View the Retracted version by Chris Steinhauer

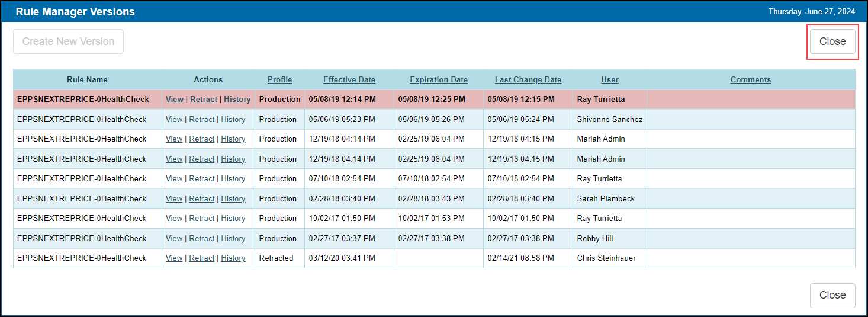click(x=174, y=258)
